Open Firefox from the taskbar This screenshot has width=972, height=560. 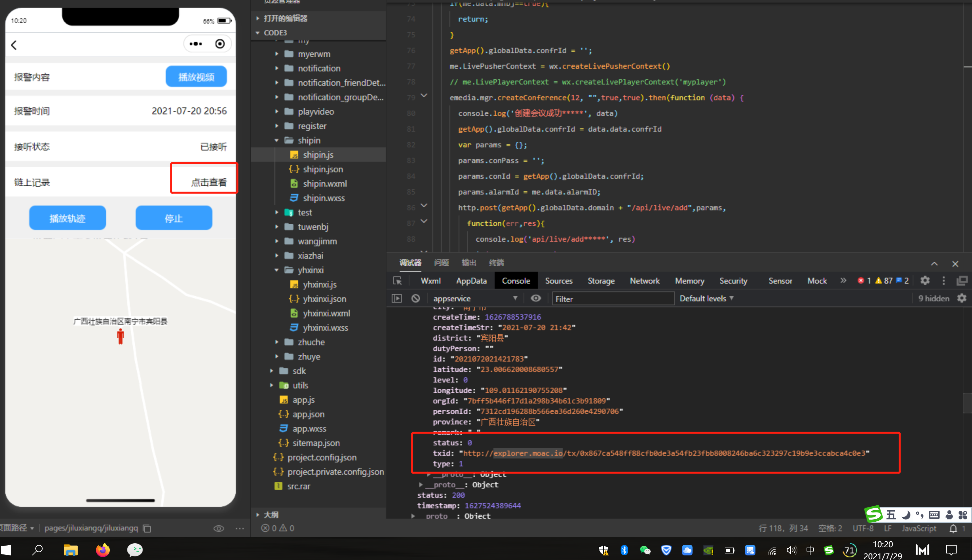click(x=102, y=550)
